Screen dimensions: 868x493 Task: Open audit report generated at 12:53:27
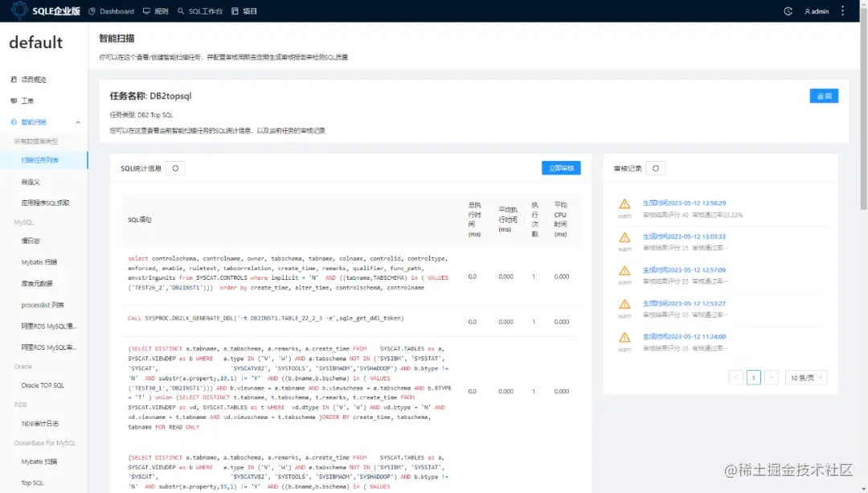(x=684, y=303)
